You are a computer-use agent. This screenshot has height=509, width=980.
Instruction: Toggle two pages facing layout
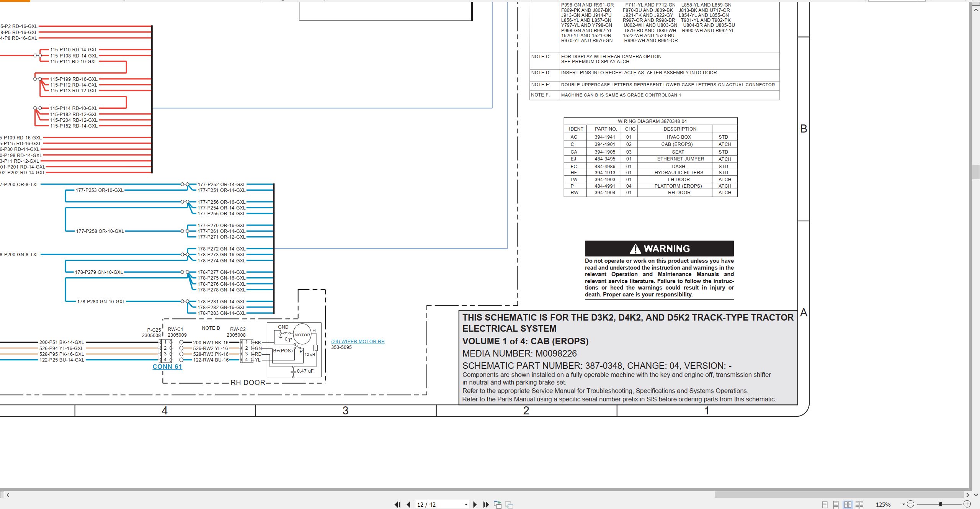pos(848,504)
